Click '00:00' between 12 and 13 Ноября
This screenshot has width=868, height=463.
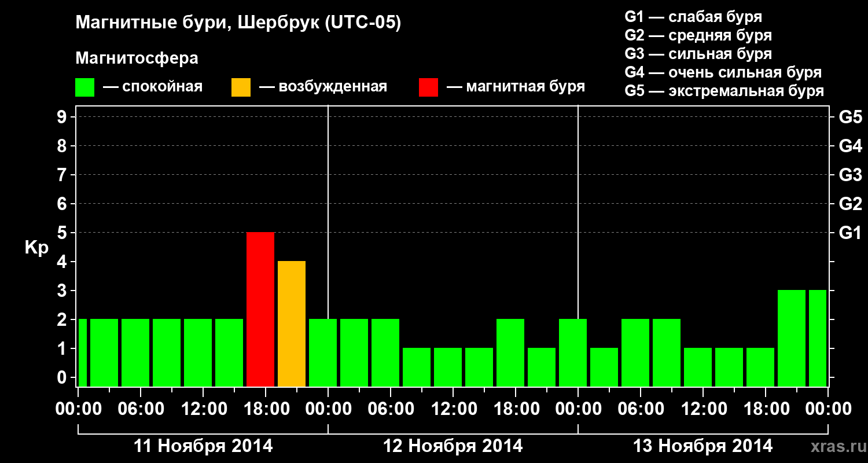click(x=578, y=409)
